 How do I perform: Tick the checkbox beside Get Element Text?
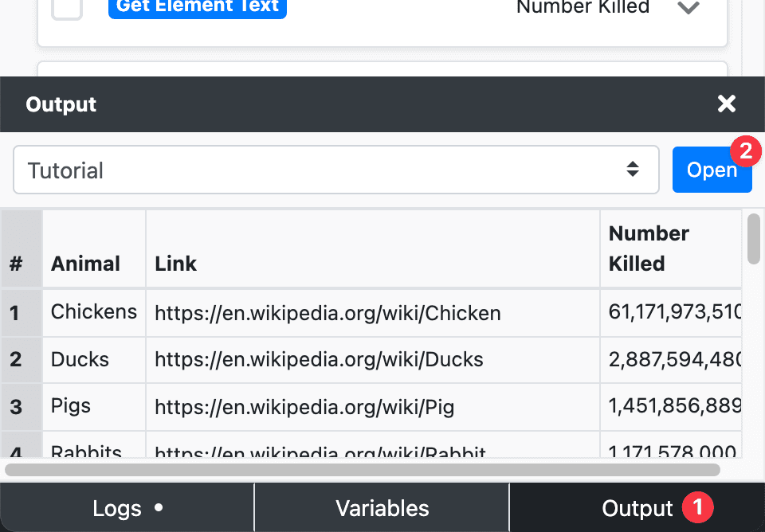(67, 7)
